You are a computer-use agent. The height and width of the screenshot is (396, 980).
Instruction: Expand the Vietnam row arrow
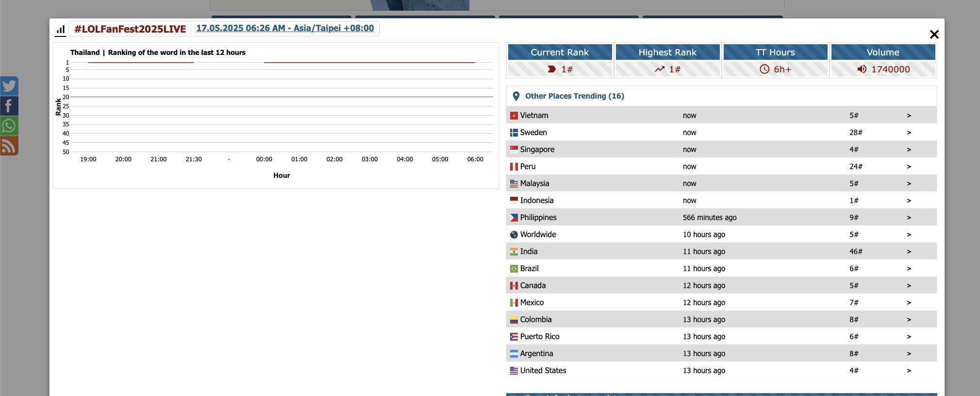909,116
